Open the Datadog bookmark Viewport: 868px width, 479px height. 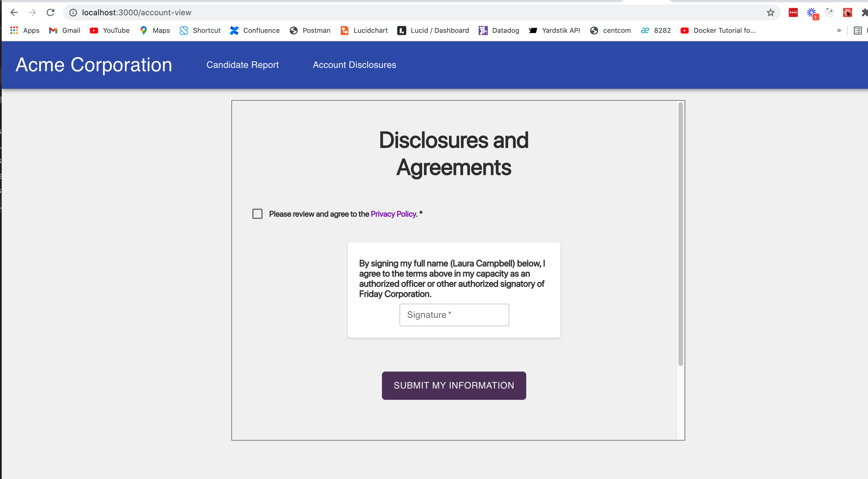(x=499, y=30)
